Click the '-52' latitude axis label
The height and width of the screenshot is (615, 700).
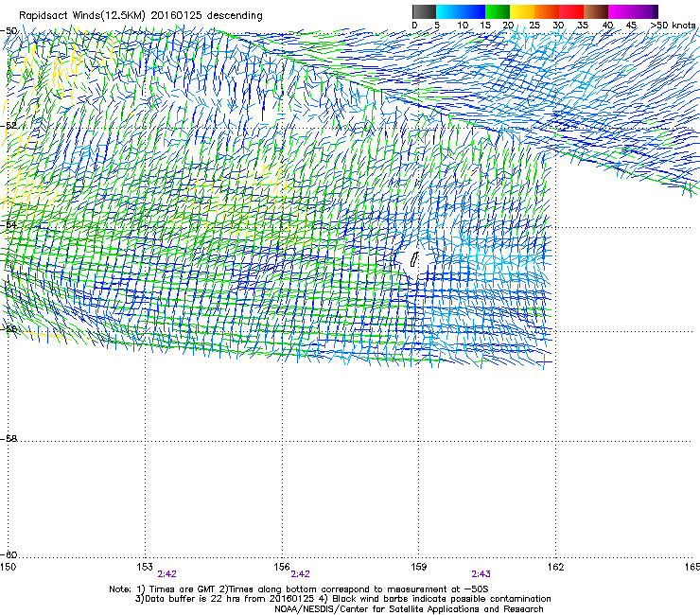pyautogui.click(x=9, y=126)
